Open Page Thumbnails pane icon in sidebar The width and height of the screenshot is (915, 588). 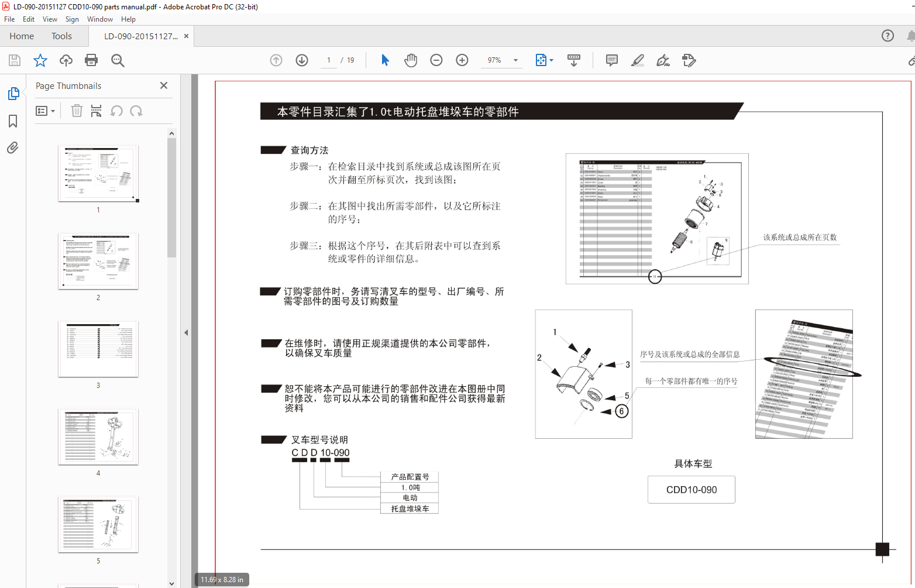tap(13, 94)
